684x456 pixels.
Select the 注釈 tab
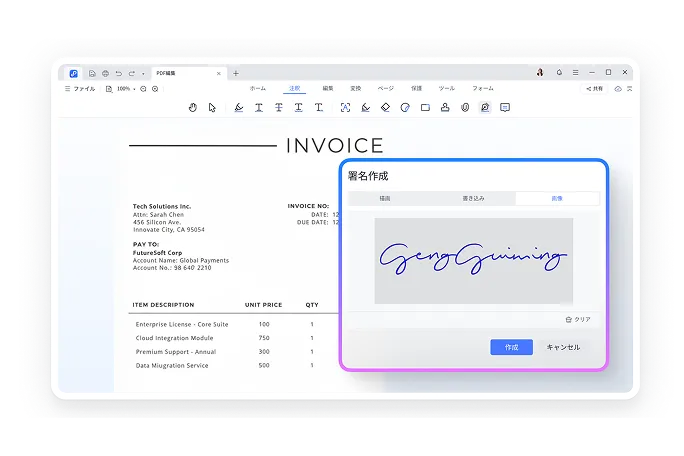point(294,88)
